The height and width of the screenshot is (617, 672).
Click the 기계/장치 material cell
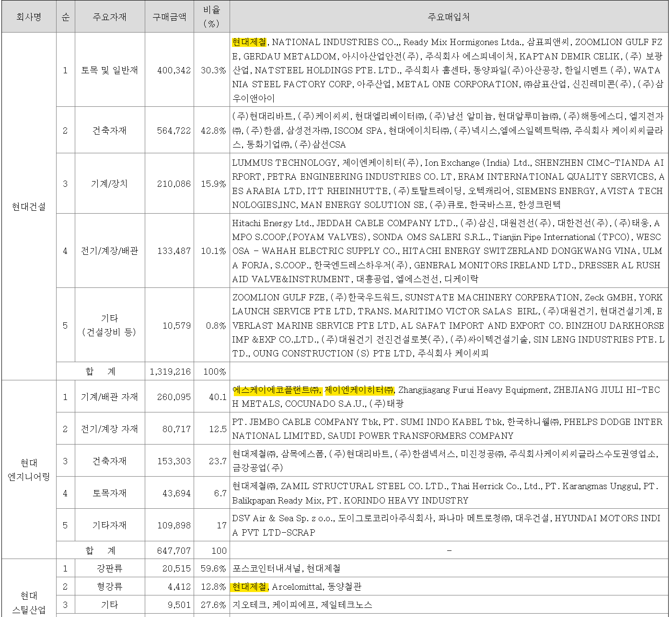pyautogui.click(x=110, y=183)
